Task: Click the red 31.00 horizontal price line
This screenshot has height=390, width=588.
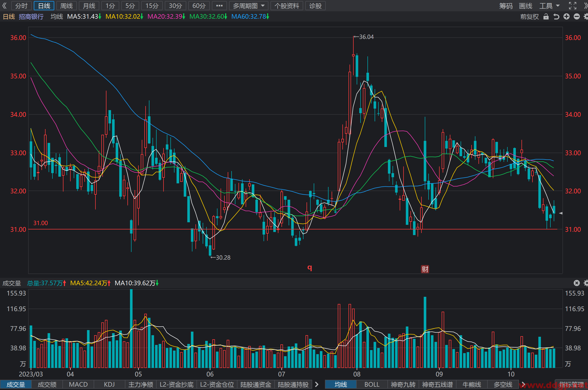Action: [293, 229]
